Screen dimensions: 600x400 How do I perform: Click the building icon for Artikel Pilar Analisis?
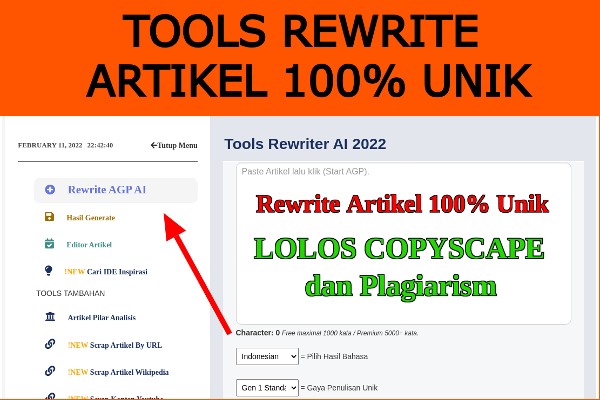pyautogui.click(x=50, y=317)
